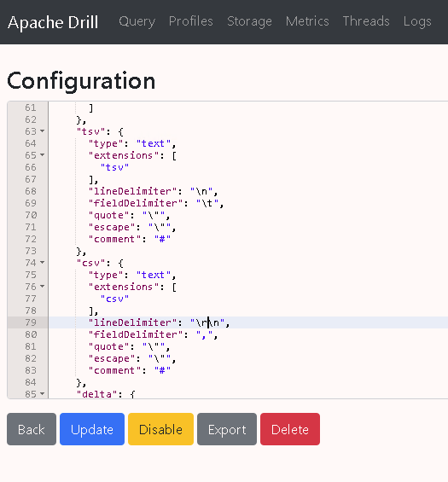Screen dimensions: 448x482
Task: Collapse the delta block fold arrow
Action: [43, 394]
